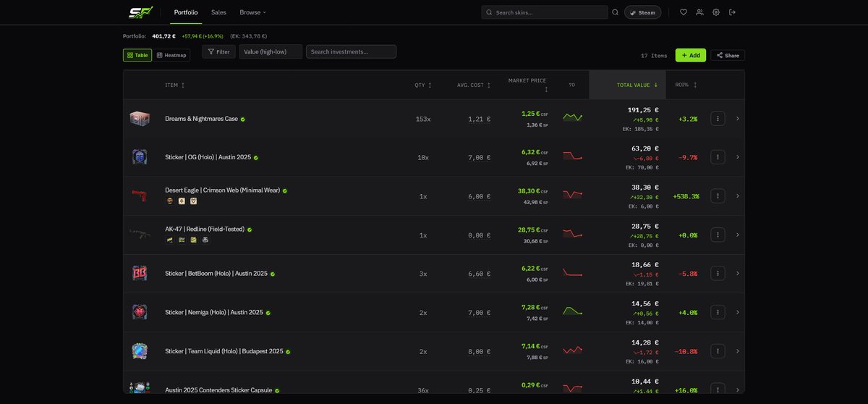Sort by QTY column

pos(423,85)
